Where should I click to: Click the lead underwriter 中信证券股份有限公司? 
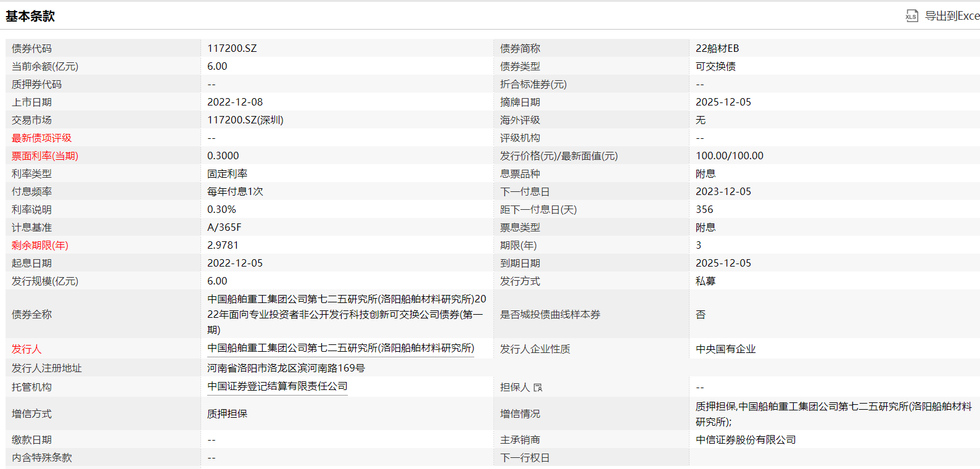coord(746,440)
